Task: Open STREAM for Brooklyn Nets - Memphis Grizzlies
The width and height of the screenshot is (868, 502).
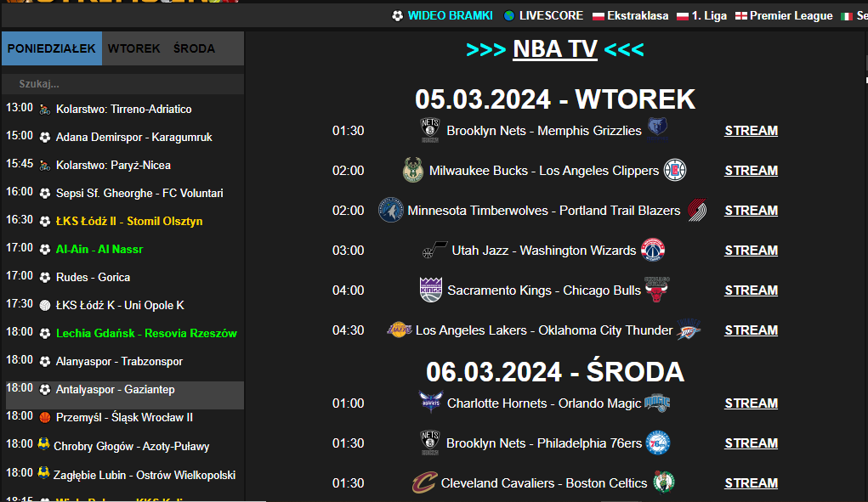Action: pos(752,131)
